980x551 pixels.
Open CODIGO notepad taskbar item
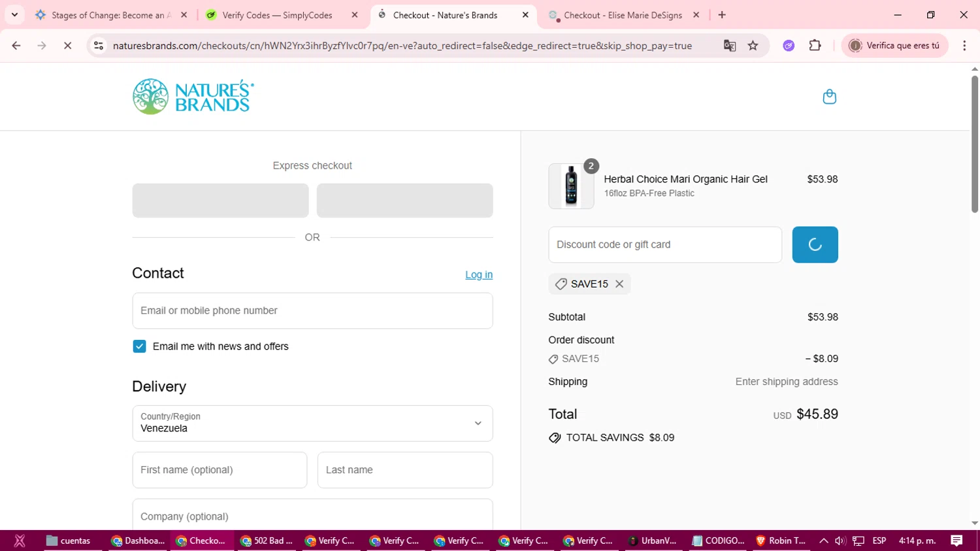[718, 541]
